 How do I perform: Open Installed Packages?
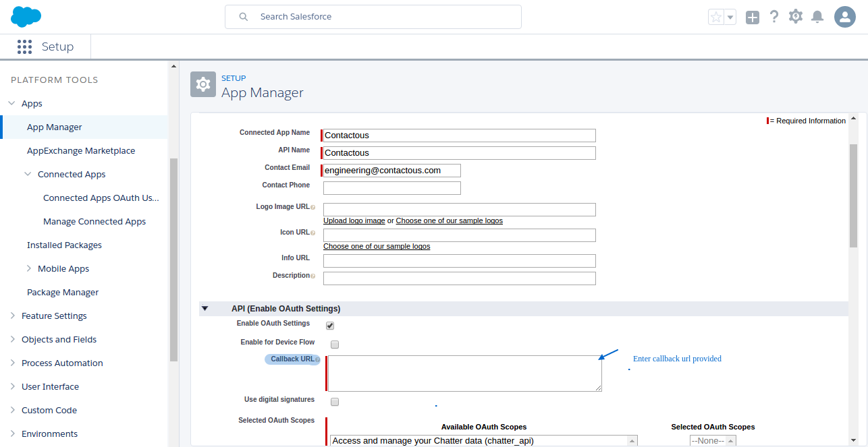pyautogui.click(x=64, y=245)
